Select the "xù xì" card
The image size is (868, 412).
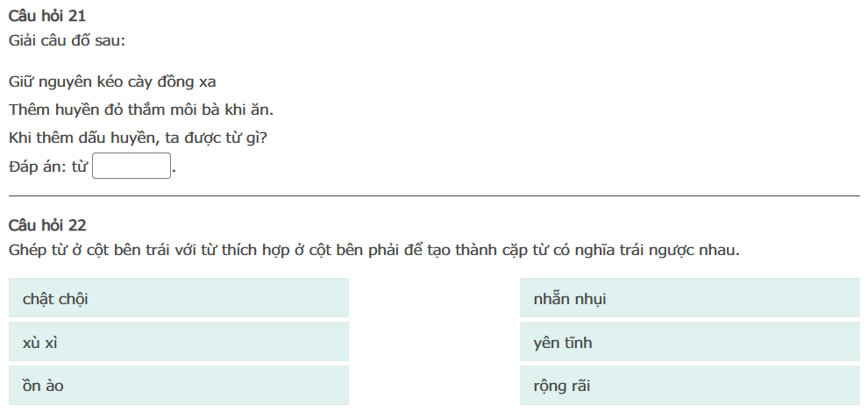(178, 342)
